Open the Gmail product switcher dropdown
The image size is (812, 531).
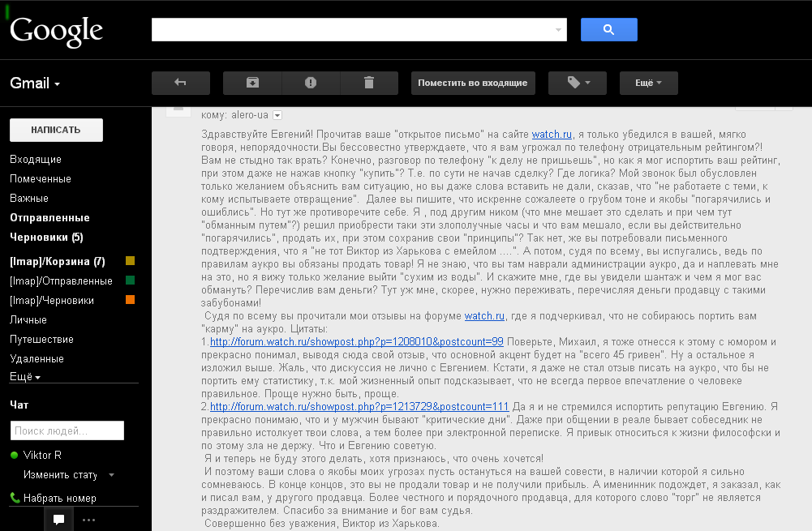point(36,84)
